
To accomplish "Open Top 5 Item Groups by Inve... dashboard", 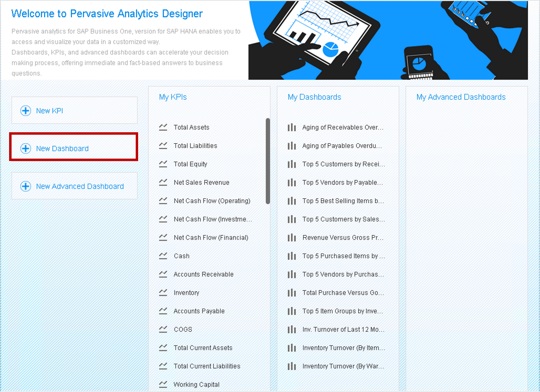I will click(x=342, y=311).
